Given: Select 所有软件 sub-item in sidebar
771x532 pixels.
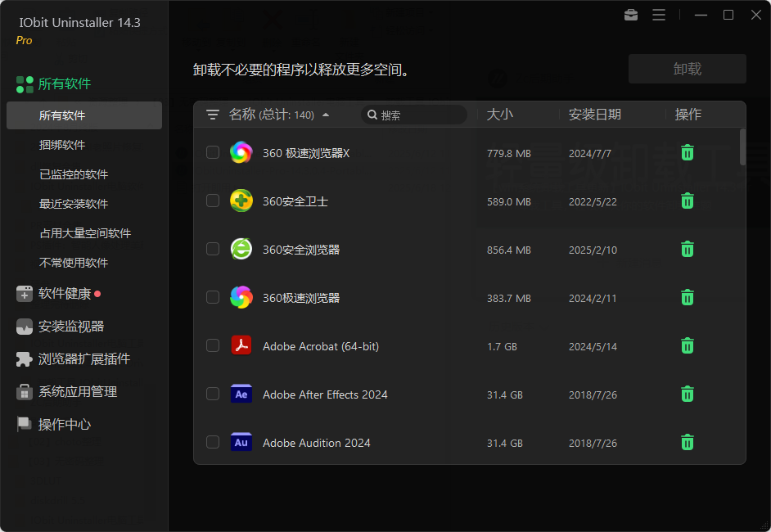Looking at the screenshot, I should click(84, 115).
